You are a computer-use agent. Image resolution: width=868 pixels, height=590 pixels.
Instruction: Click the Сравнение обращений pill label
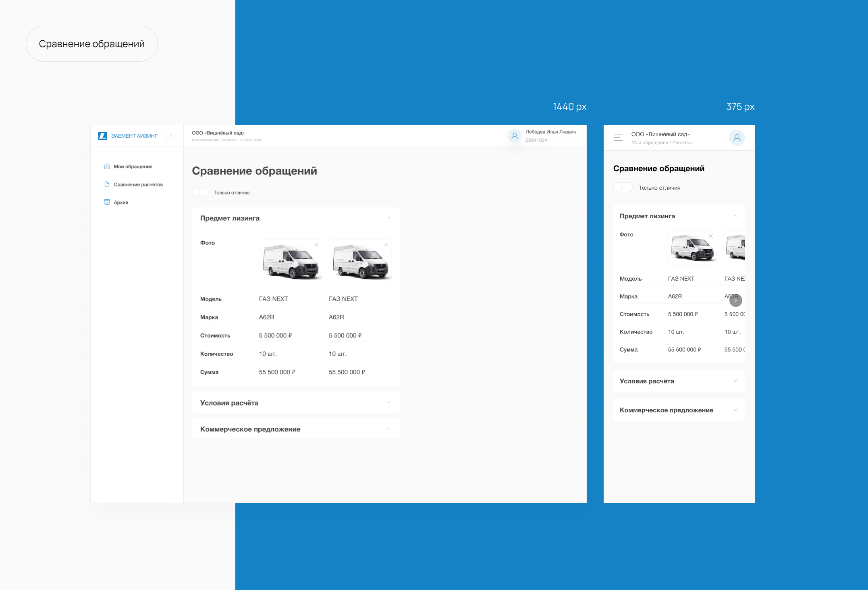pos(91,44)
